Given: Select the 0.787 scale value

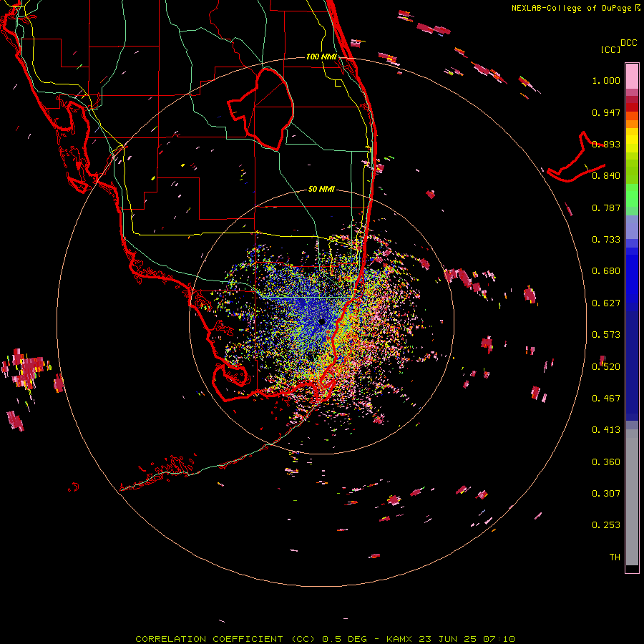Looking at the screenshot, I should (x=606, y=208).
